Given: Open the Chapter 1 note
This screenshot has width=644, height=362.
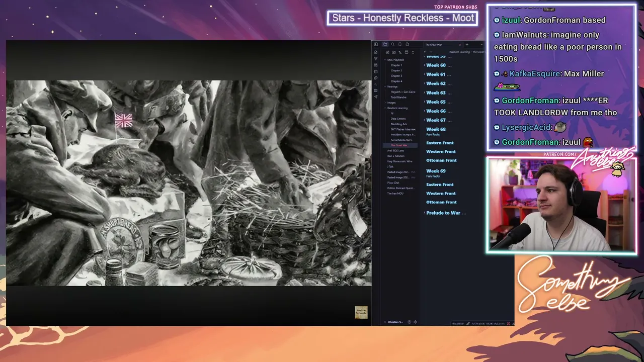Looking at the screenshot, I should (396, 65).
